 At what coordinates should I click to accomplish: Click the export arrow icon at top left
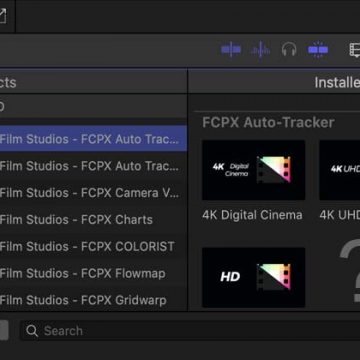3,16
